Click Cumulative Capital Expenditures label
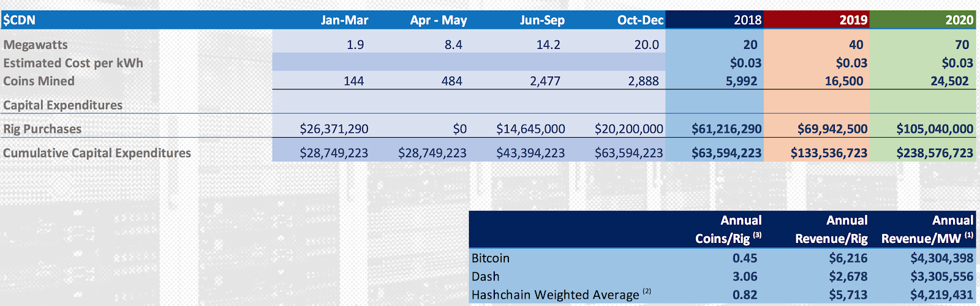This screenshot has width=980, height=306. click(x=97, y=153)
